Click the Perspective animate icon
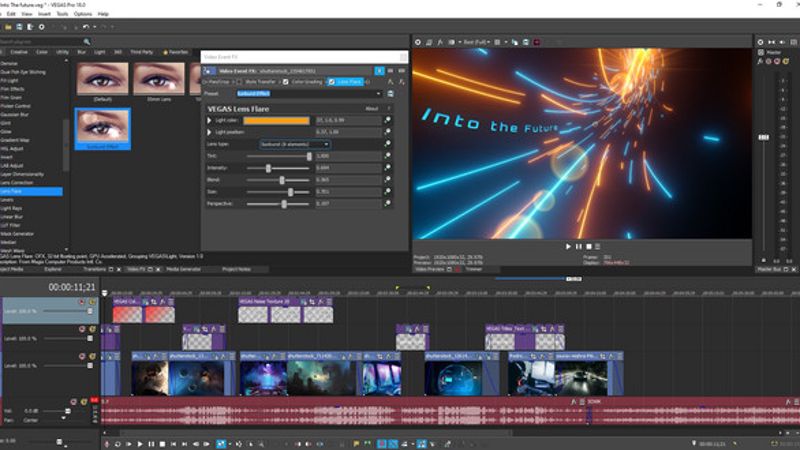Viewport: 800px width, 450px height. click(x=388, y=204)
